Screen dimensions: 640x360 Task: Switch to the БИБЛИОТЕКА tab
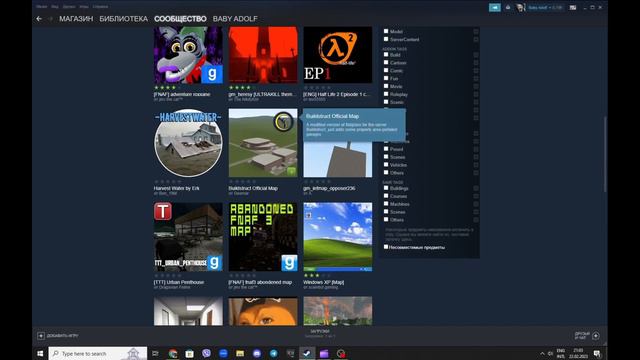[123, 19]
